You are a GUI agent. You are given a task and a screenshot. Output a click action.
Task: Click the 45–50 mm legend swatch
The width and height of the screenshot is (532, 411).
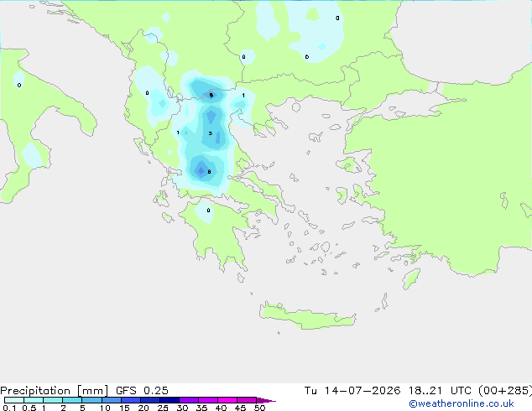[x=247, y=400]
